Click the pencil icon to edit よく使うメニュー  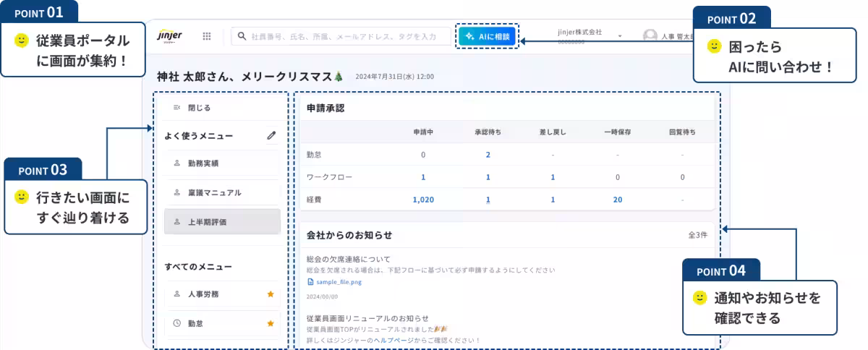click(271, 135)
